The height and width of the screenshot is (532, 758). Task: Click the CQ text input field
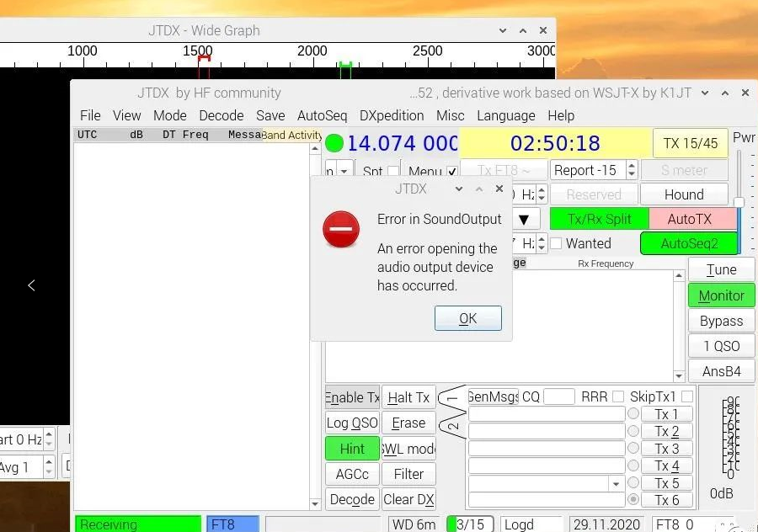[x=559, y=396]
